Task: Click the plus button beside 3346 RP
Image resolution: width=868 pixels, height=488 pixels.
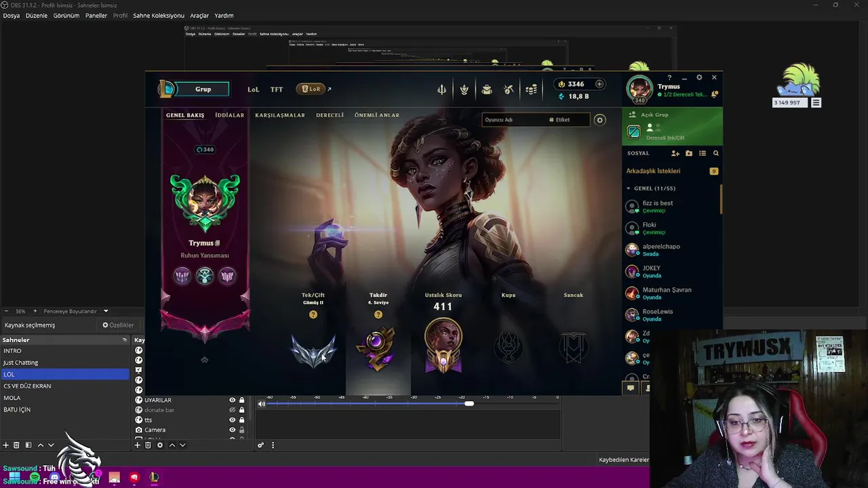Action: [599, 84]
